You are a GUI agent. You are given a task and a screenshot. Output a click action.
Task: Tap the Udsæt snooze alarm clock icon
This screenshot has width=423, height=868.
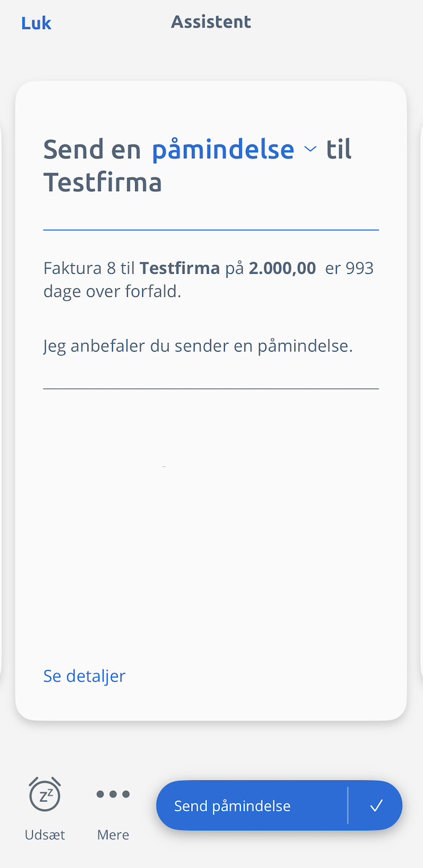[45, 794]
